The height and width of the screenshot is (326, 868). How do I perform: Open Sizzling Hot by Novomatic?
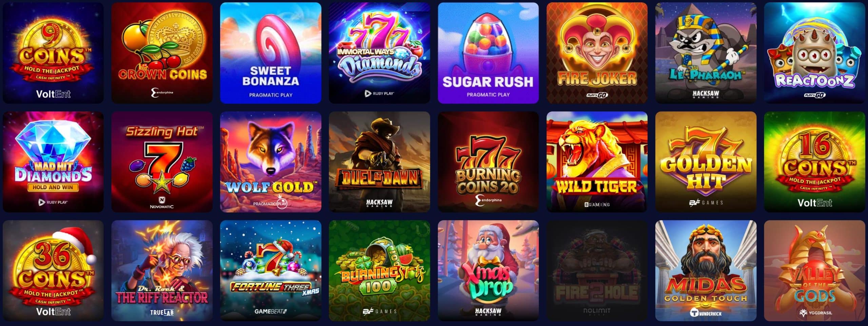pyautogui.click(x=162, y=162)
